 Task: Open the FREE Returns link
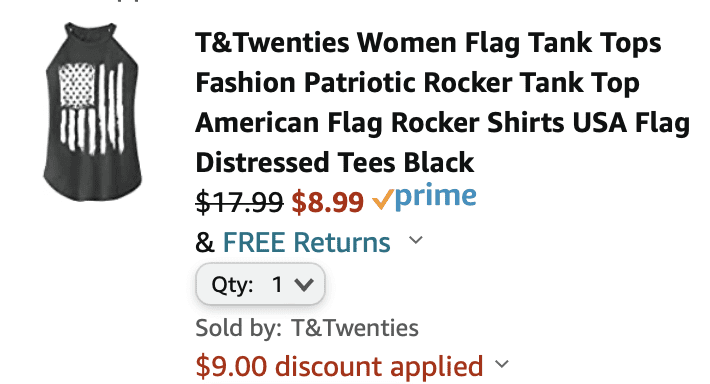(x=307, y=242)
